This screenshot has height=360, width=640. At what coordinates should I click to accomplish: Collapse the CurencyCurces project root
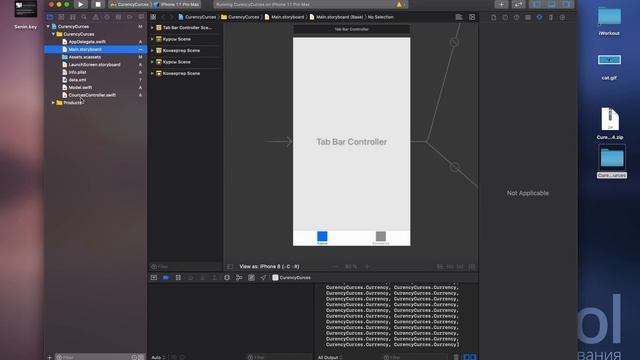[x=48, y=27]
